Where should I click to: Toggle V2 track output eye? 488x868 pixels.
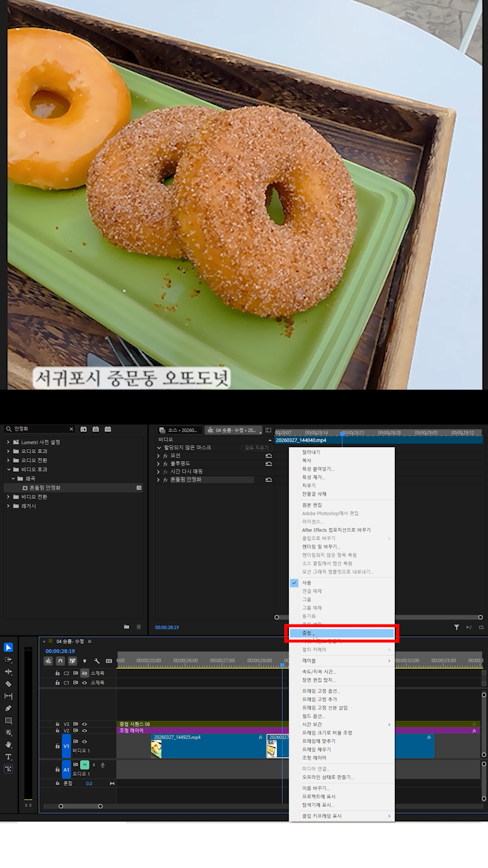pyautogui.click(x=84, y=731)
